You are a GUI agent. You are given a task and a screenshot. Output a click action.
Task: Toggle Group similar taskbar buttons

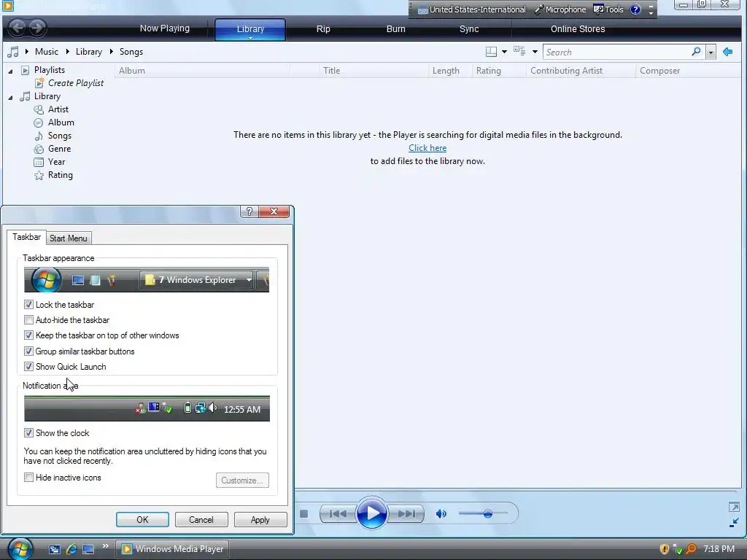[x=28, y=351]
